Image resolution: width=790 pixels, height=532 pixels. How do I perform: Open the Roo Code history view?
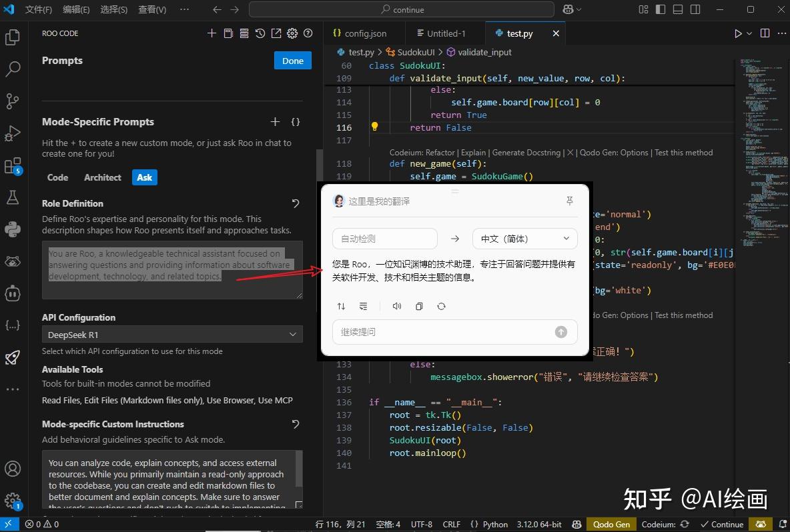click(x=260, y=33)
